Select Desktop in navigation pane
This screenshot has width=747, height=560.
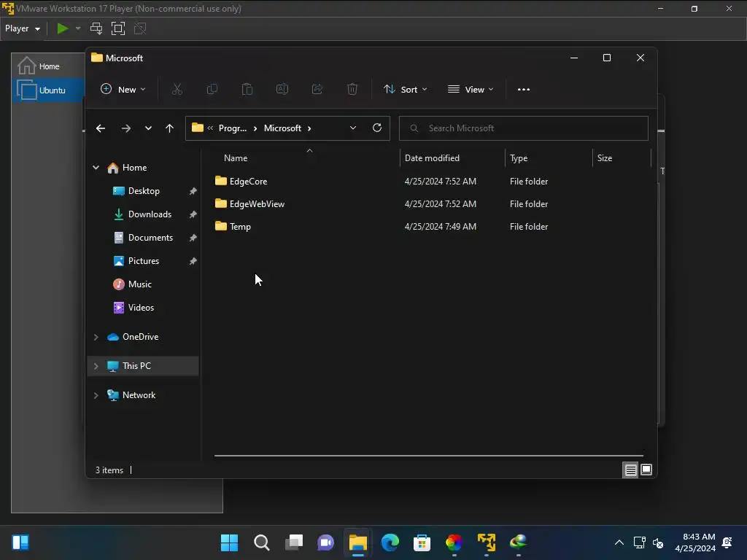tap(144, 191)
